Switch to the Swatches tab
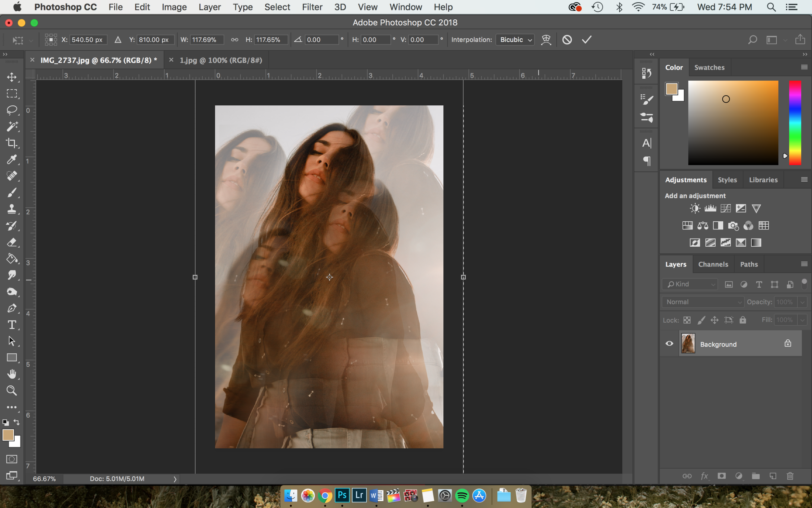The image size is (812, 508). (x=709, y=67)
